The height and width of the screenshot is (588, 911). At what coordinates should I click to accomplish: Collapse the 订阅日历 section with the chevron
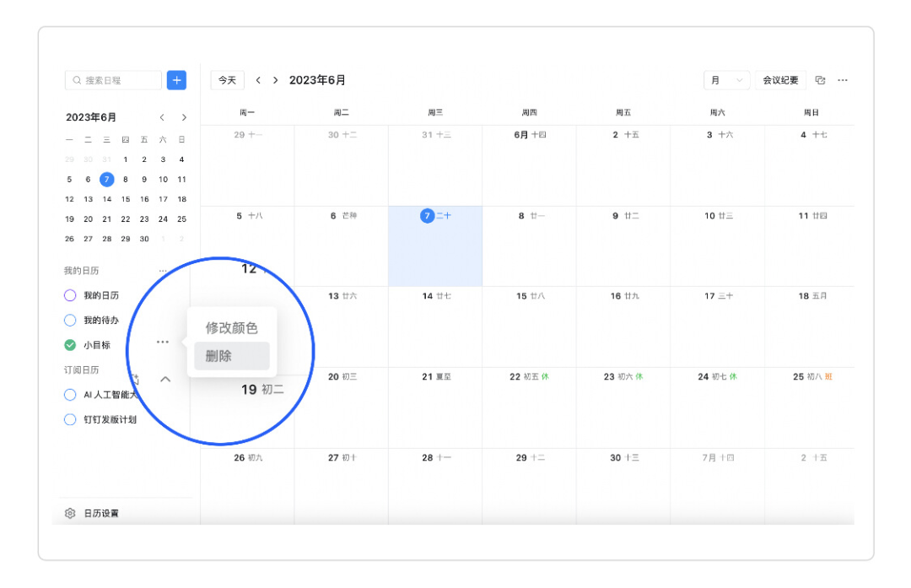165,380
